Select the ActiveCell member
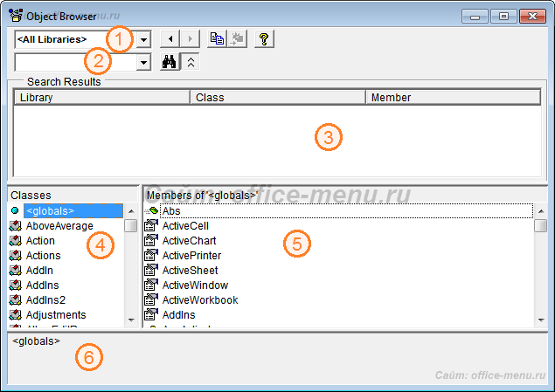 pyautogui.click(x=185, y=225)
